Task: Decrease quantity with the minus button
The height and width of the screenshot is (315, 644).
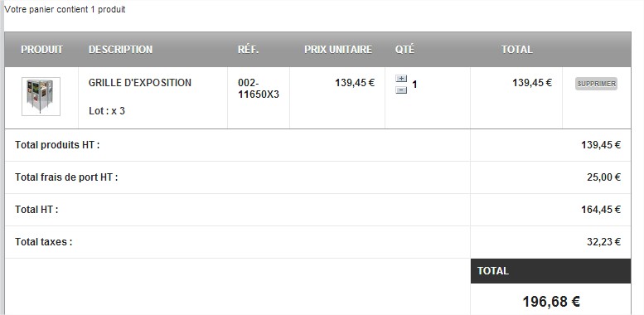Action: click(x=401, y=90)
